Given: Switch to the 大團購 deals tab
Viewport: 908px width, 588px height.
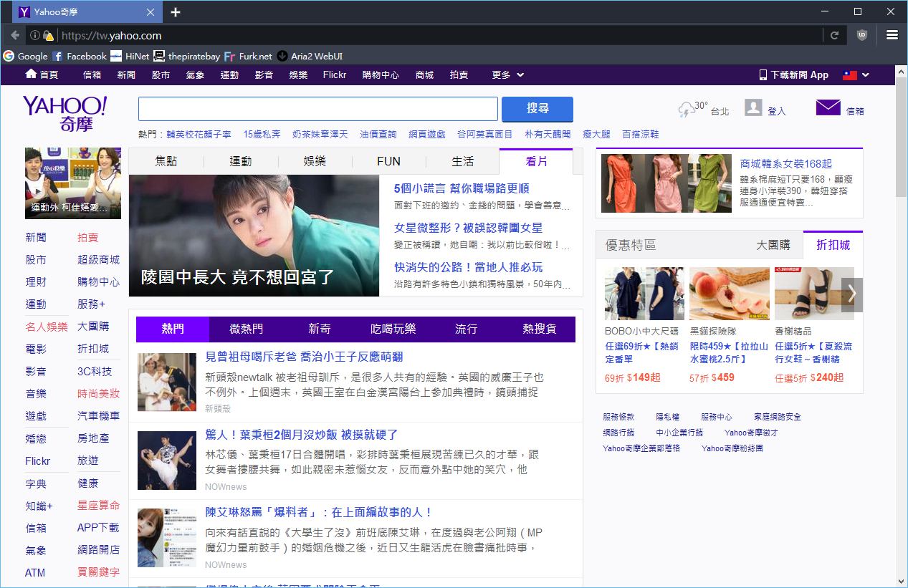Looking at the screenshot, I should [x=773, y=245].
